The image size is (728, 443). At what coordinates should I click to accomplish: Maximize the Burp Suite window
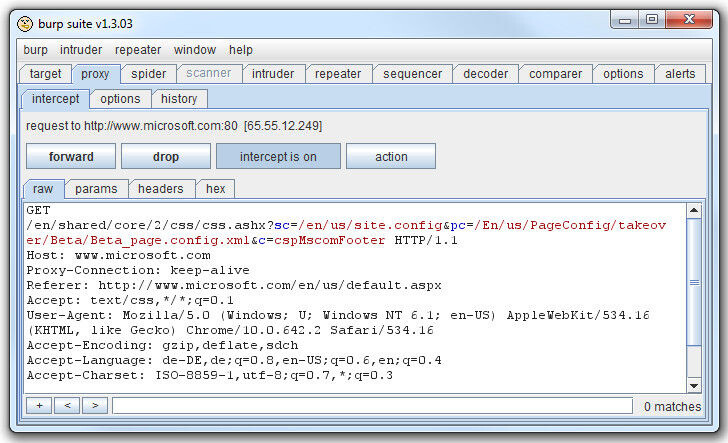[x=652, y=20]
